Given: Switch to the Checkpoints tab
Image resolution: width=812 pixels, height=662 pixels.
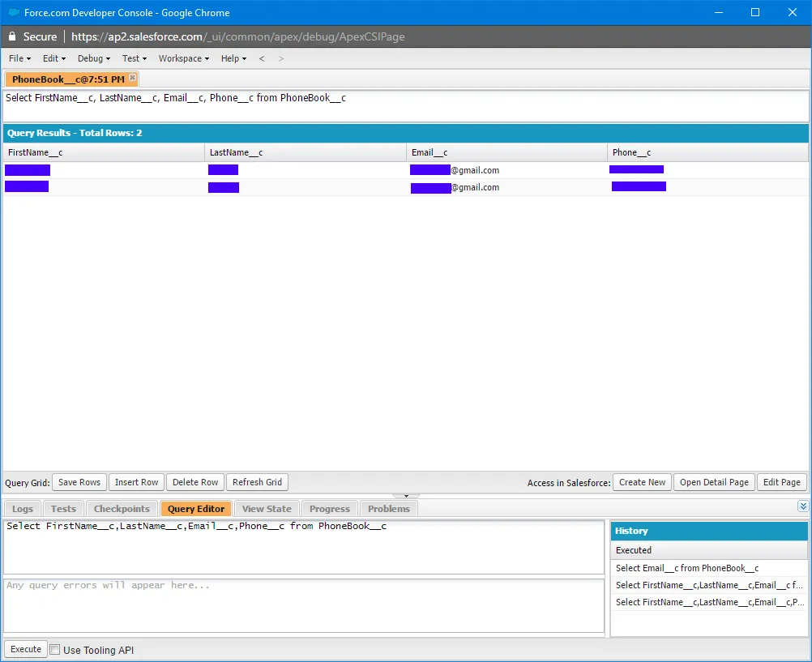Looking at the screenshot, I should click(x=122, y=509).
